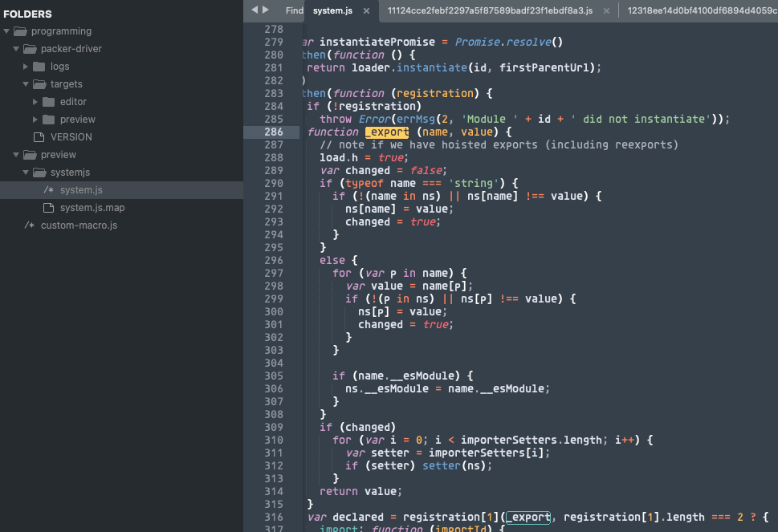Viewport: 778px width, 532px height.
Task: Click the programming folder icon
Action: click(20, 31)
